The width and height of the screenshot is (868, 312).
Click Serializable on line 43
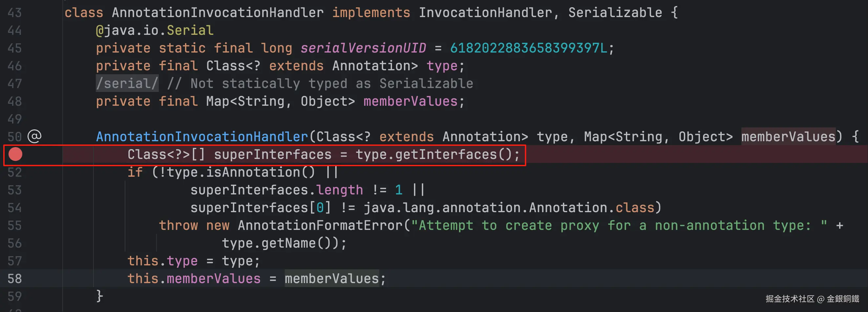tap(615, 13)
